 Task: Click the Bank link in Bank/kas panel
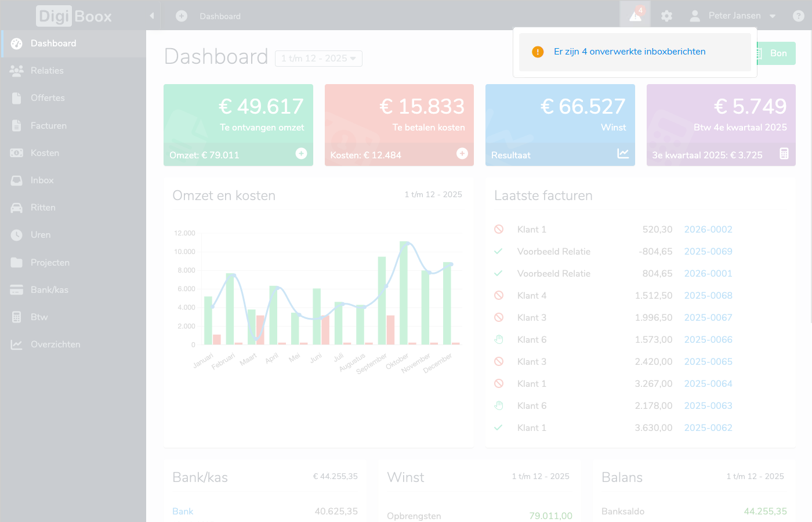[183, 512]
